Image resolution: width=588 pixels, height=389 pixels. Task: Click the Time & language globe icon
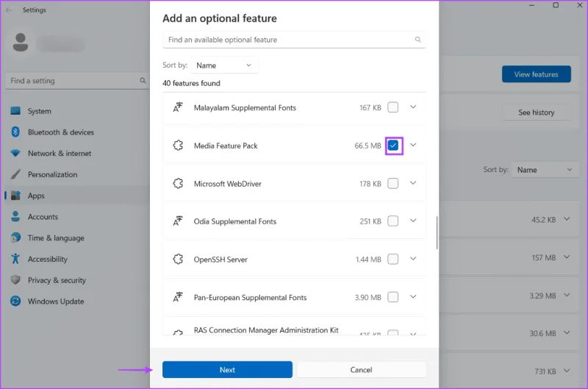[15, 238]
